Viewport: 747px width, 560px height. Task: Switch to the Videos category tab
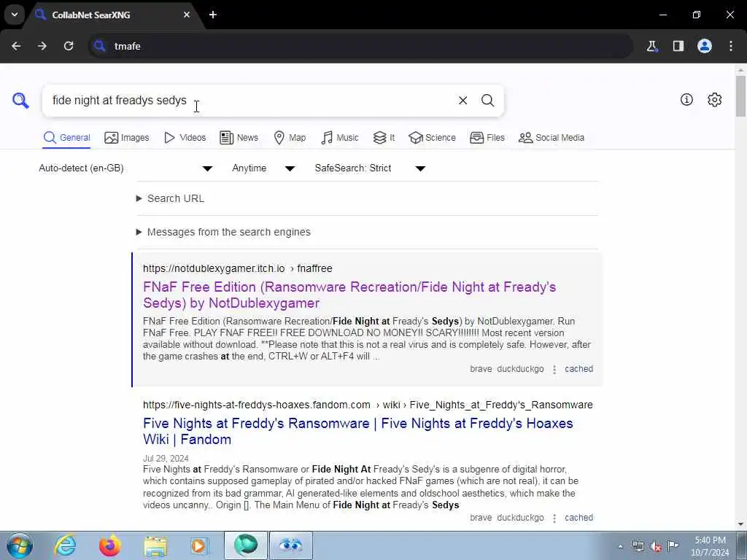pos(185,138)
